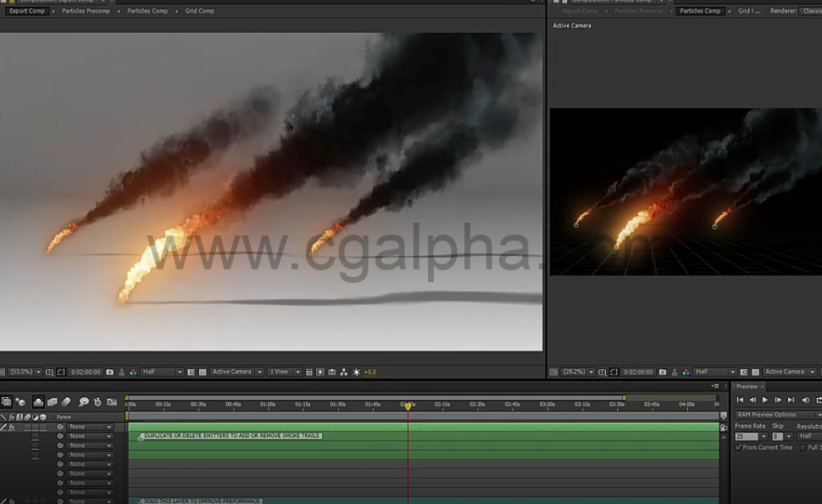Image resolution: width=822 pixels, height=504 pixels.
Task: Toggle the transparency grid in left viewer
Action: (x=203, y=372)
